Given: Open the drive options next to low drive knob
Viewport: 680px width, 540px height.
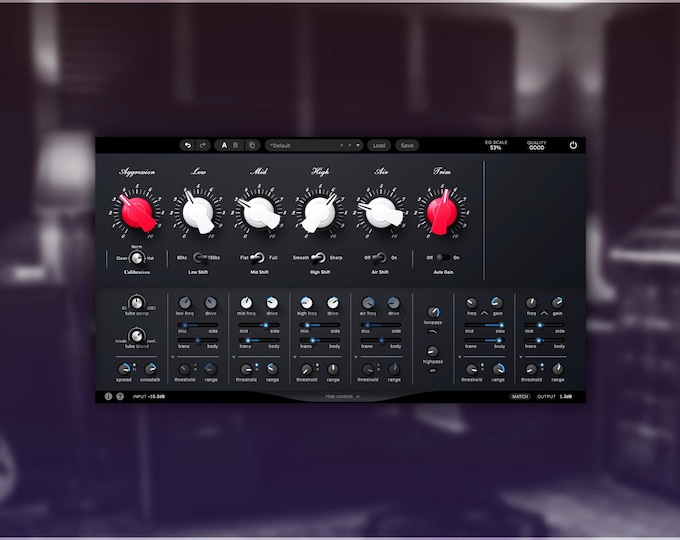Looking at the screenshot, I should [x=221, y=313].
